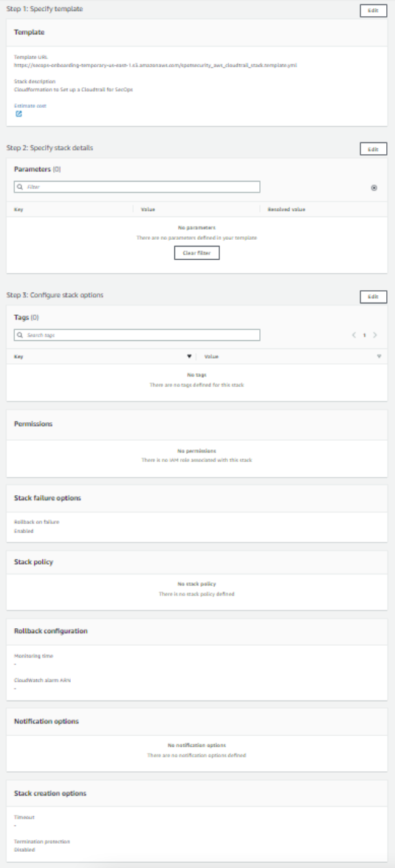Click the Parameters Value column header
Screen dimensions: 395x868
148,210
